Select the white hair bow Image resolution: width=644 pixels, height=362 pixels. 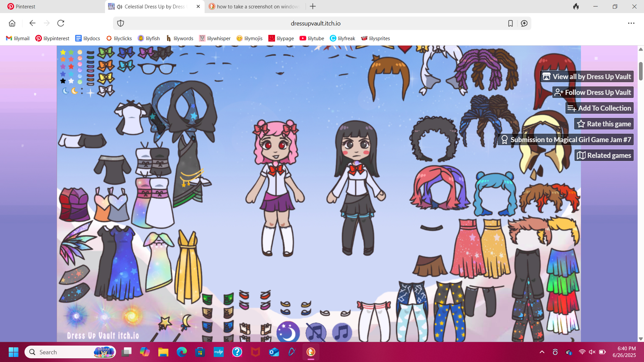coord(106,90)
